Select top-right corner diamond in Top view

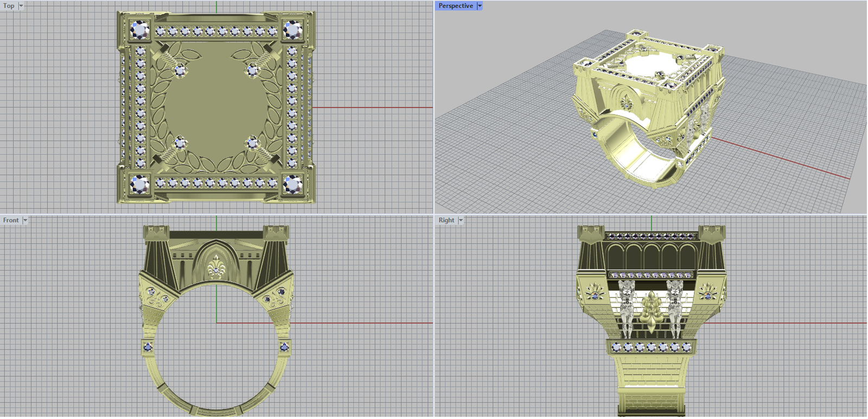tap(292, 30)
